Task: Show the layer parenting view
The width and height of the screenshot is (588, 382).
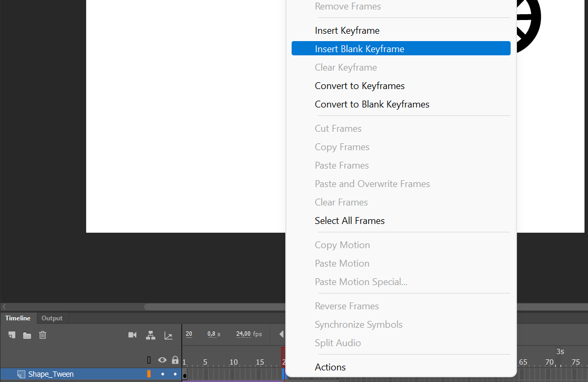Action: point(151,335)
